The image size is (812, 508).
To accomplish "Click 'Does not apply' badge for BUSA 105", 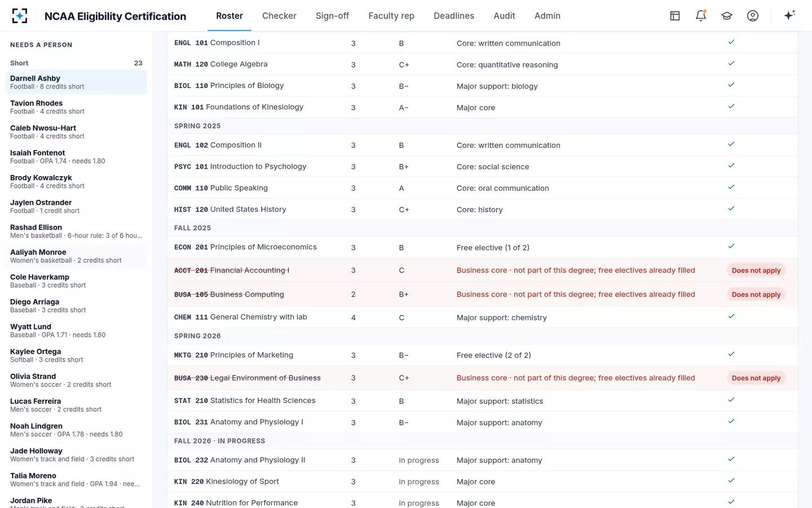I will point(756,295).
